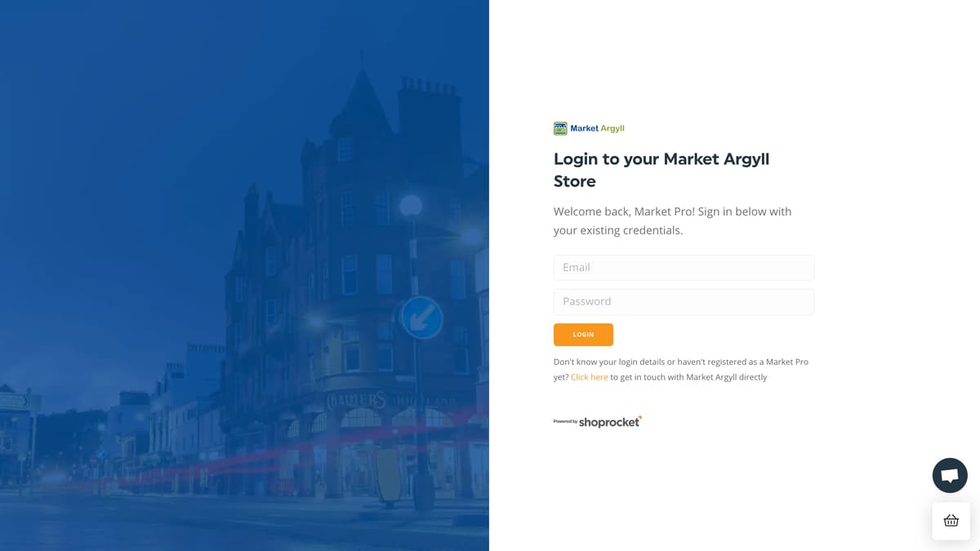This screenshot has width=980, height=551.
Task: Open the chat speech bubble widget
Action: coord(950,475)
